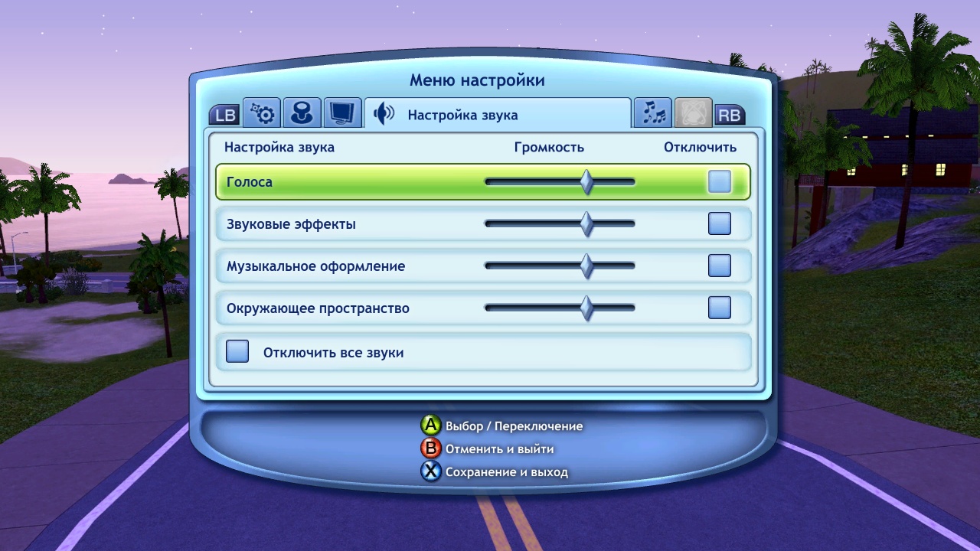Mute the Музыкальное оформление checkbox
Viewport: 980px width, 551px height.
[720, 266]
